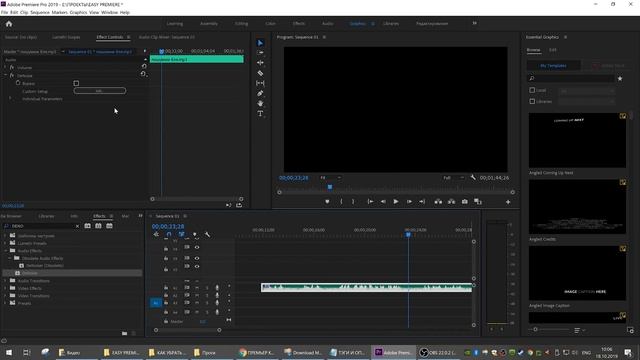This screenshot has width=640, height=360.
Task: Click the Mark Out bracket icon
Action: [x=353, y=202]
